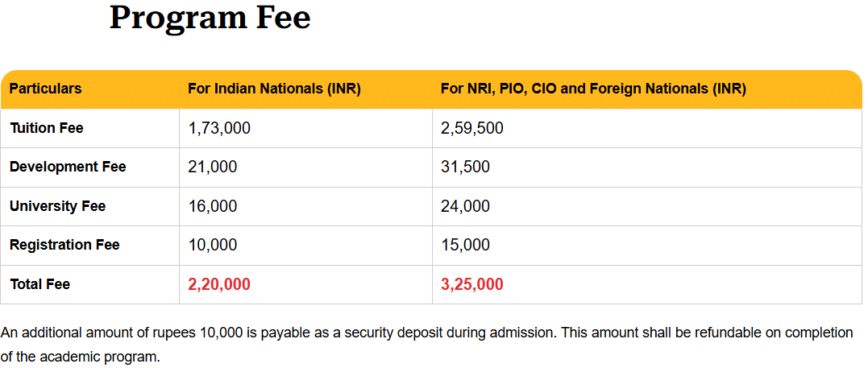Click the Registration Fee row label
The image size is (868, 368).
coord(64,245)
